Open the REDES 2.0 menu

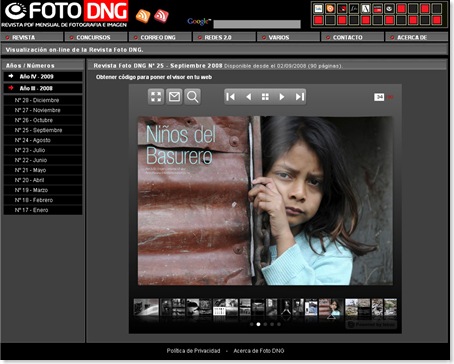coord(224,37)
